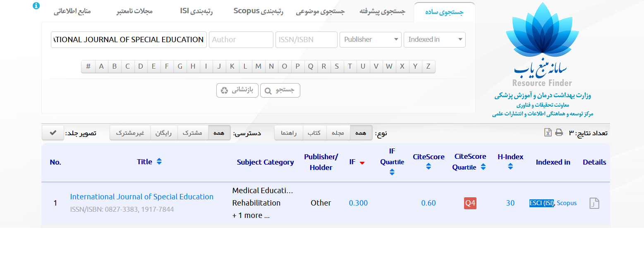
Task: Click the جستجو search button
Action: (280, 91)
